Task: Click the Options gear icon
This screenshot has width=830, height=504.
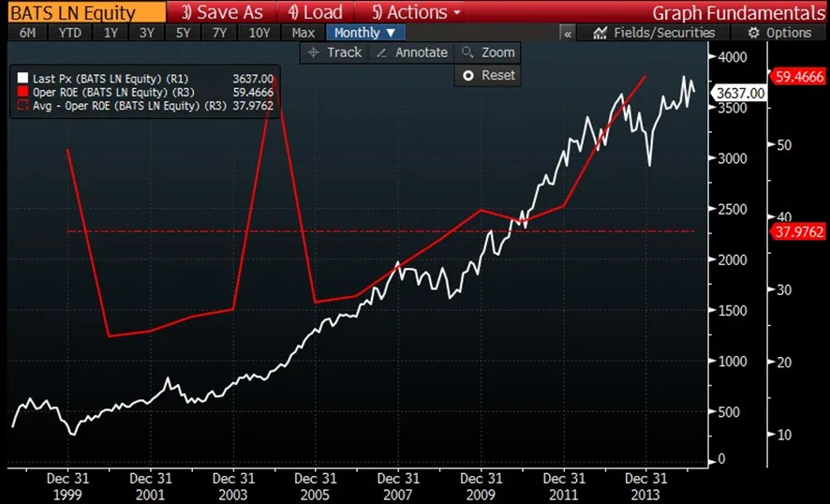Action: coord(752,33)
